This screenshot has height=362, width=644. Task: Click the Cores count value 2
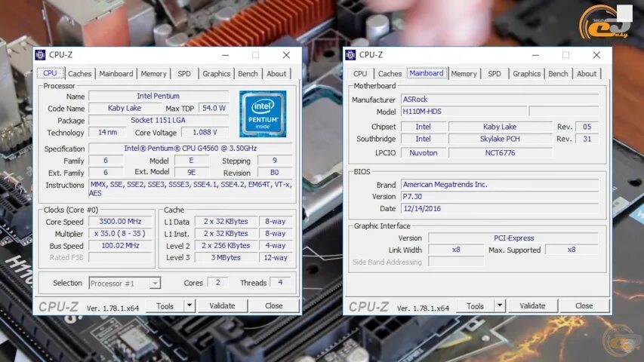217,282
